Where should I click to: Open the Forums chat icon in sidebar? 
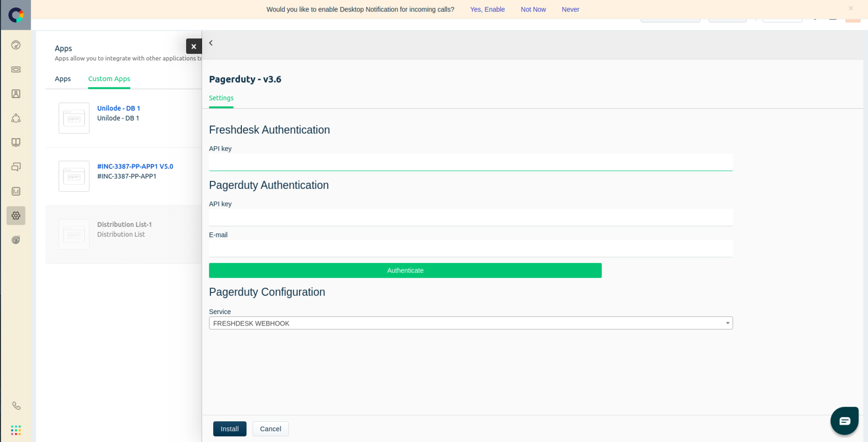pos(16,167)
